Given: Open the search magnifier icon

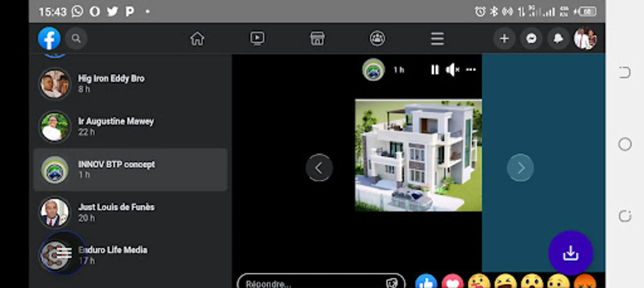Looking at the screenshot, I should (x=76, y=39).
